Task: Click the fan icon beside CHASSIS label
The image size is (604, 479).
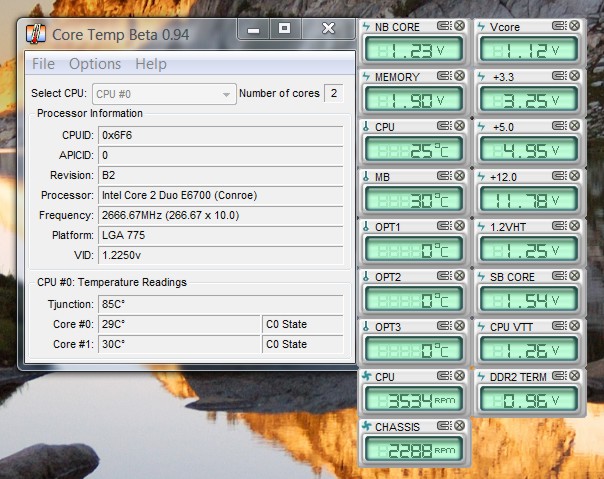Action: tap(367, 426)
